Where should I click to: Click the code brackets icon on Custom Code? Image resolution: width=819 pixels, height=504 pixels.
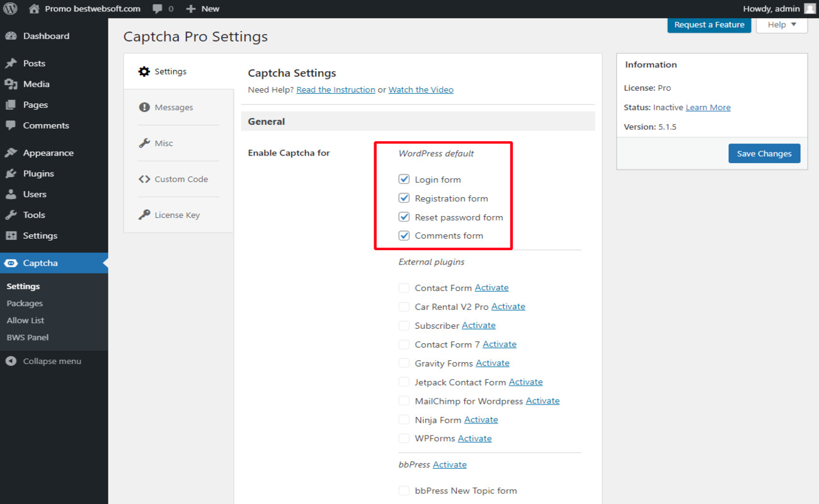(x=144, y=179)
